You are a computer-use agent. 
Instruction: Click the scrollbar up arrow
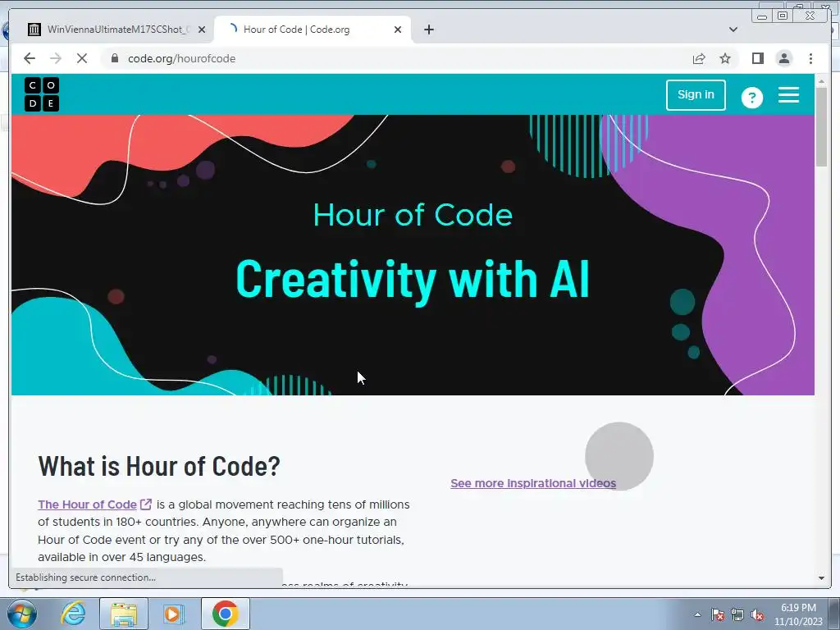[821, 81]
